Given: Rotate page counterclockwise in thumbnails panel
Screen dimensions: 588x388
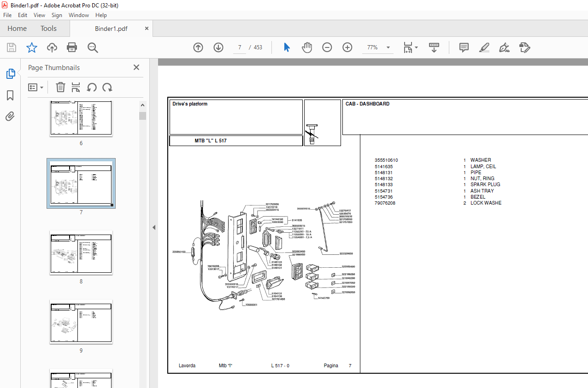Looking at the screenshot, I should [92, 87].
